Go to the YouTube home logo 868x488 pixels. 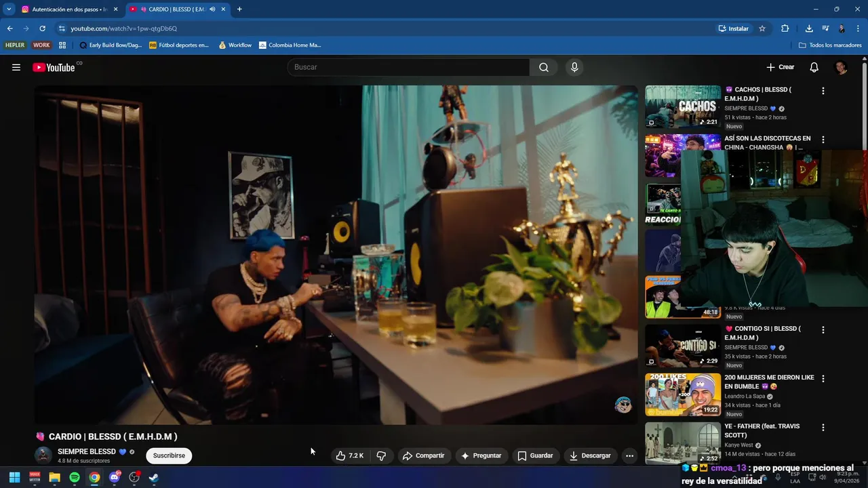54,67
